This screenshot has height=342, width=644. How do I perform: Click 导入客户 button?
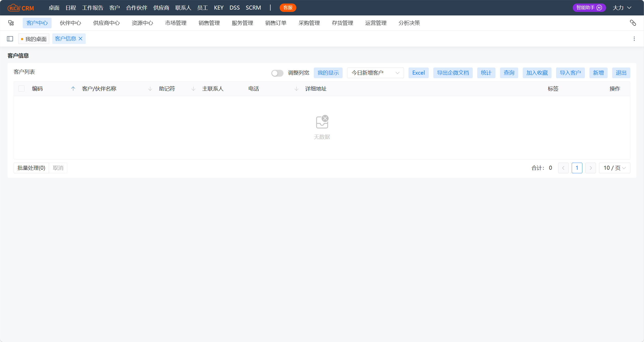coord(570,73)
